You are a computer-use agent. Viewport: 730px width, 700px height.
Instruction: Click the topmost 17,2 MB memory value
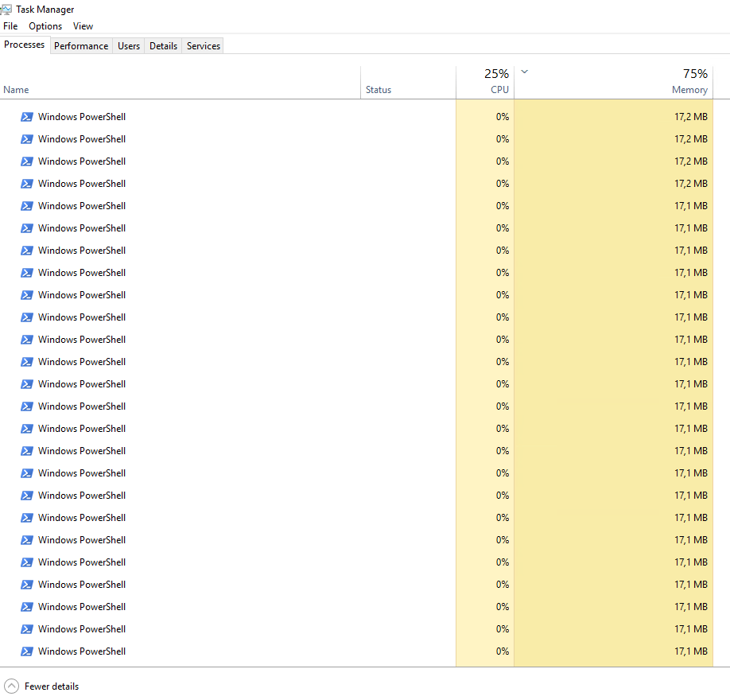click(x=691, y=116)
